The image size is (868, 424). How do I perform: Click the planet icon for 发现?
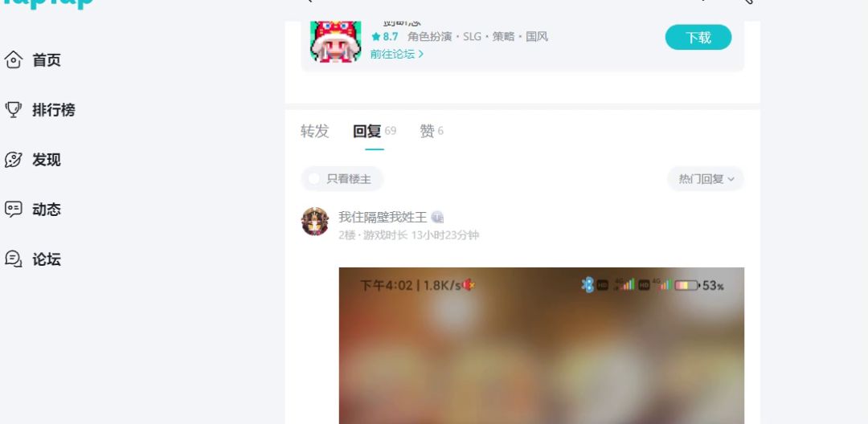click(14, 160)
